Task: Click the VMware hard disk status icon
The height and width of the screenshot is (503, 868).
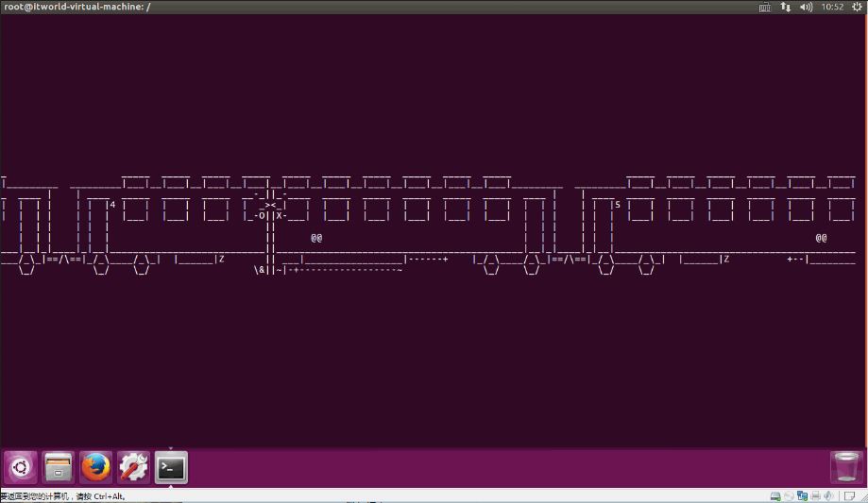Action: 775,496
